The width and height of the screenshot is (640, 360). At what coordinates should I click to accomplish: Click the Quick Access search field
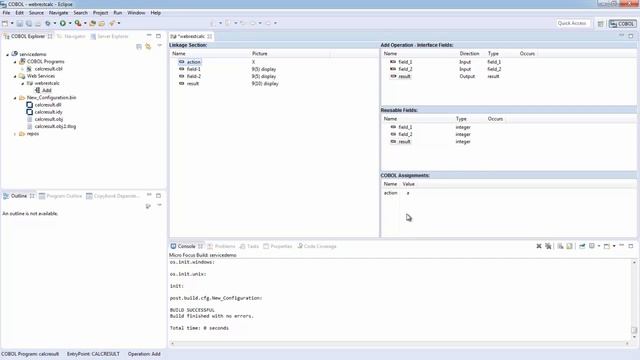click(572, 23)
